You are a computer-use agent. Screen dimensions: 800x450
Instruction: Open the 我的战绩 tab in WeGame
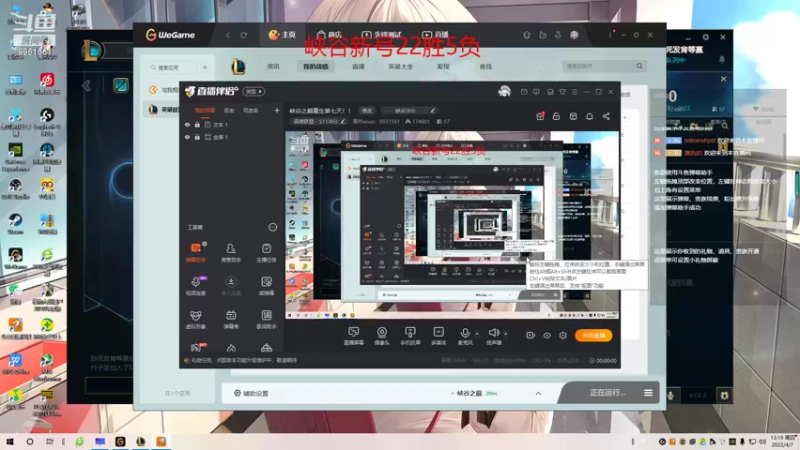[x=316, y=66]
